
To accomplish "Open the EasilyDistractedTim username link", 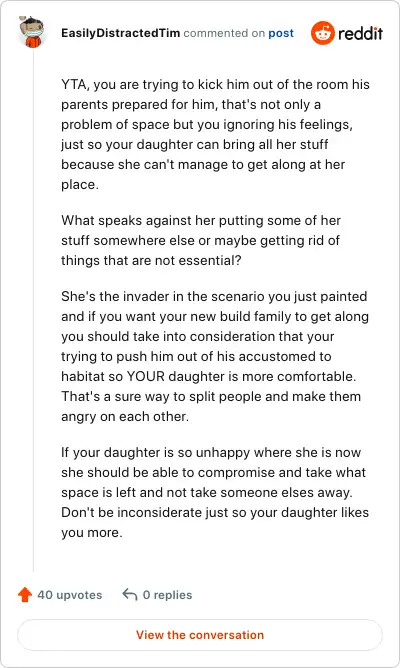I will pos(121,33).
